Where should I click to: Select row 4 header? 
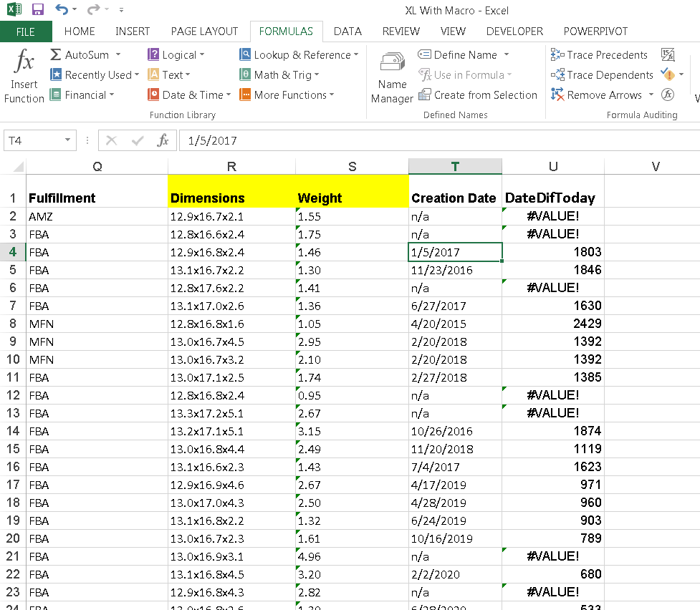click(x=13, y=252)
